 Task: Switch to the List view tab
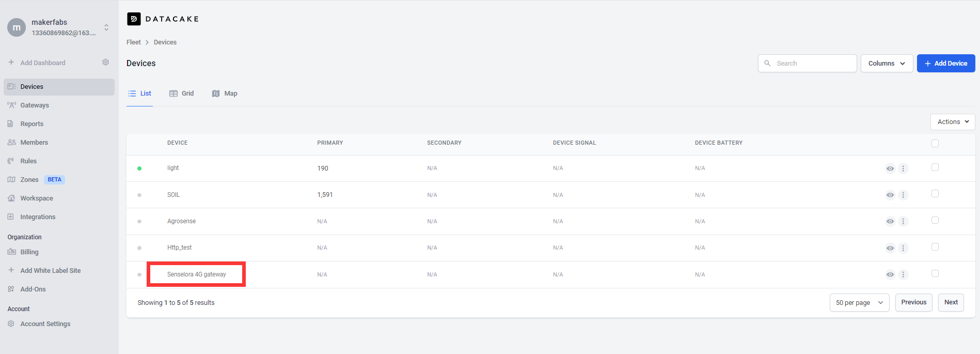point(139,94)
